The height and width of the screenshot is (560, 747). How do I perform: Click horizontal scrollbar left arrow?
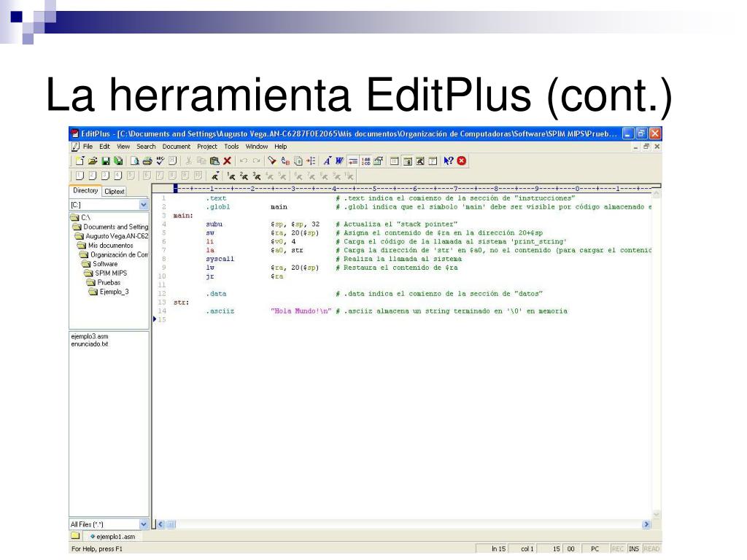point(161,524)
